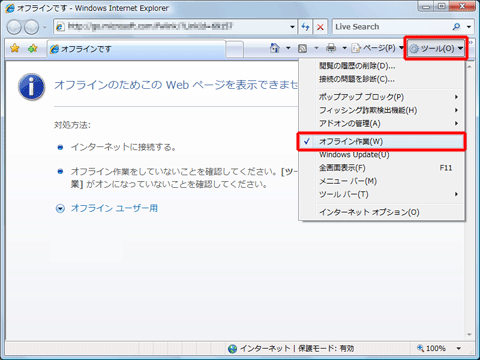Click the Forward navigation arrow button

[32, 27]
